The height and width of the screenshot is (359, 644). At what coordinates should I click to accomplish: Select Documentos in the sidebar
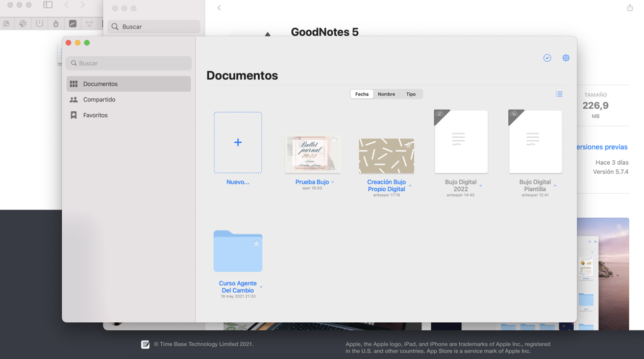coord(129,84)
